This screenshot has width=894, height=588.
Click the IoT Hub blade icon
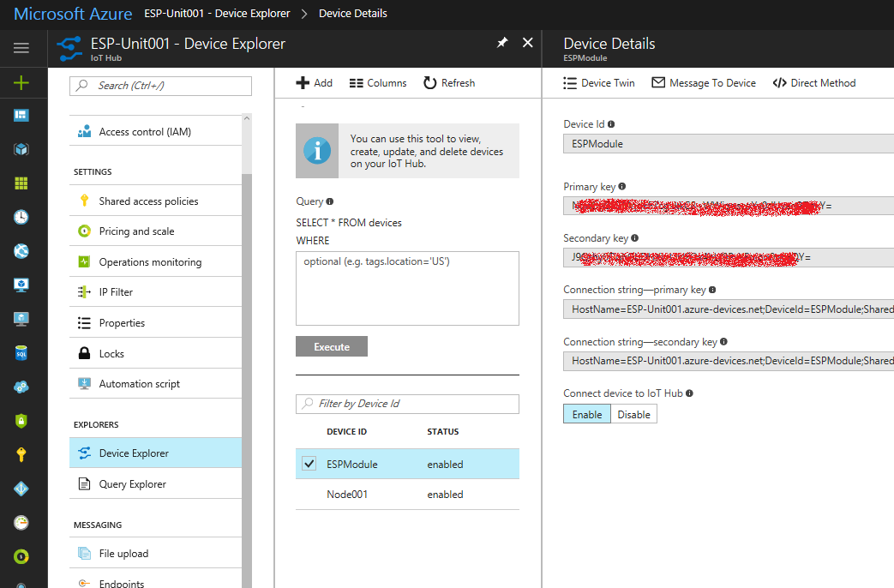[69, 49]
